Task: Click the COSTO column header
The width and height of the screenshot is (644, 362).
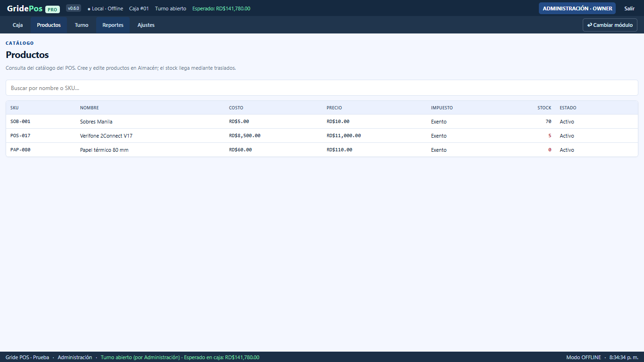Action: (236, 108)
